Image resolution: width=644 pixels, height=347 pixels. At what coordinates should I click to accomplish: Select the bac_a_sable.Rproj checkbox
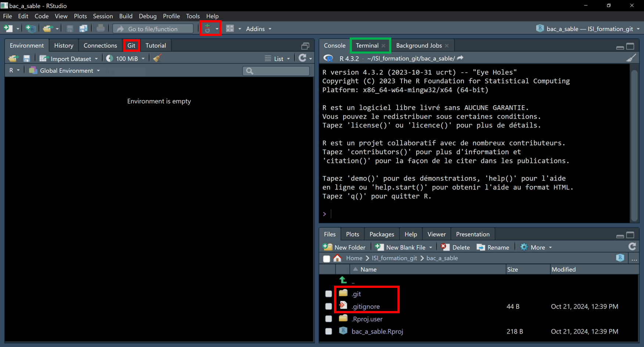click(328, 331)
